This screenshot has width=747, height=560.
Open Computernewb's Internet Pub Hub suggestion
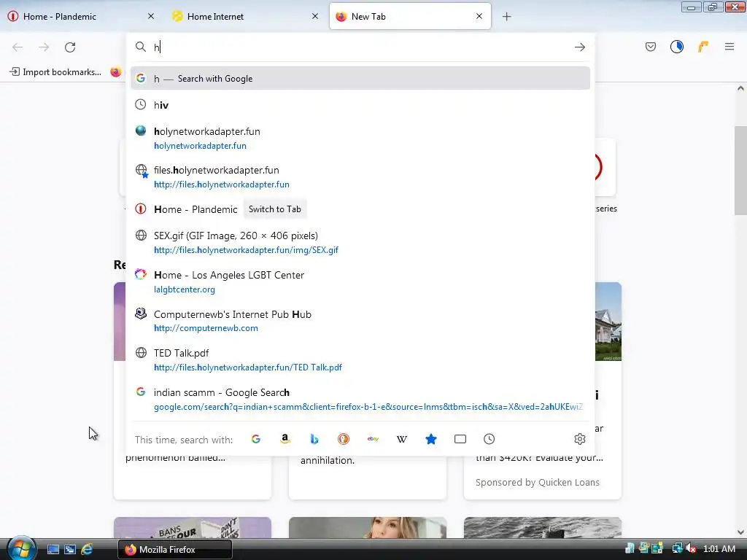pyautogui.click(x=360, y=321)
